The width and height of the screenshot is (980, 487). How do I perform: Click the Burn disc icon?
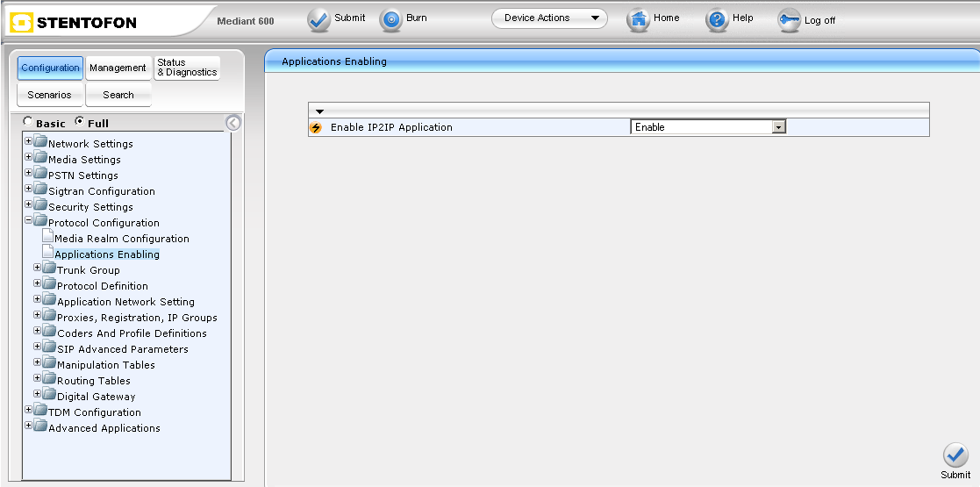click(391, 20)
